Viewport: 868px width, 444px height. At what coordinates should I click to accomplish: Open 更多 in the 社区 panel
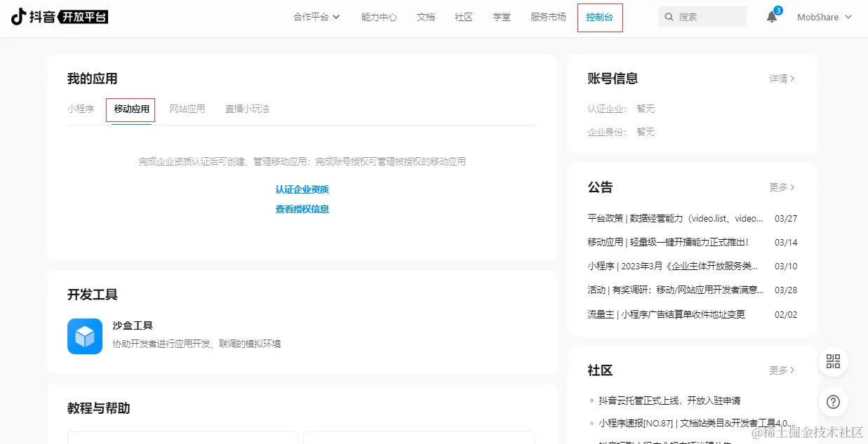pos(782,370)
